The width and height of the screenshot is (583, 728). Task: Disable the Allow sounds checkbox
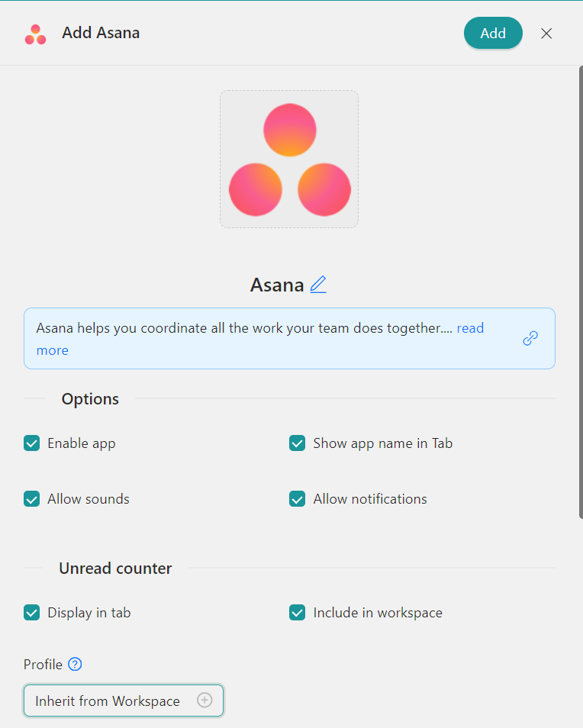[32, 499]
